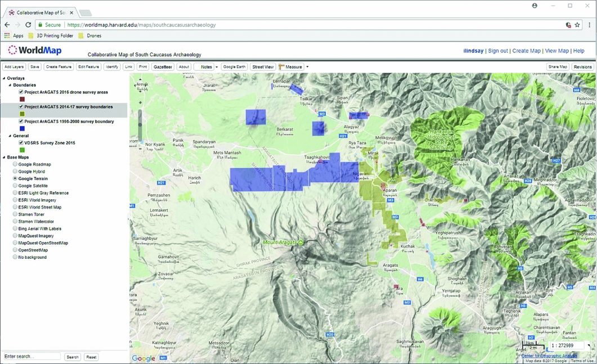Toggle VDSRS Survey Zone 2015 layer
This screenshot has width=597, height=364.
pyautogui.click(x=21, y=143)
